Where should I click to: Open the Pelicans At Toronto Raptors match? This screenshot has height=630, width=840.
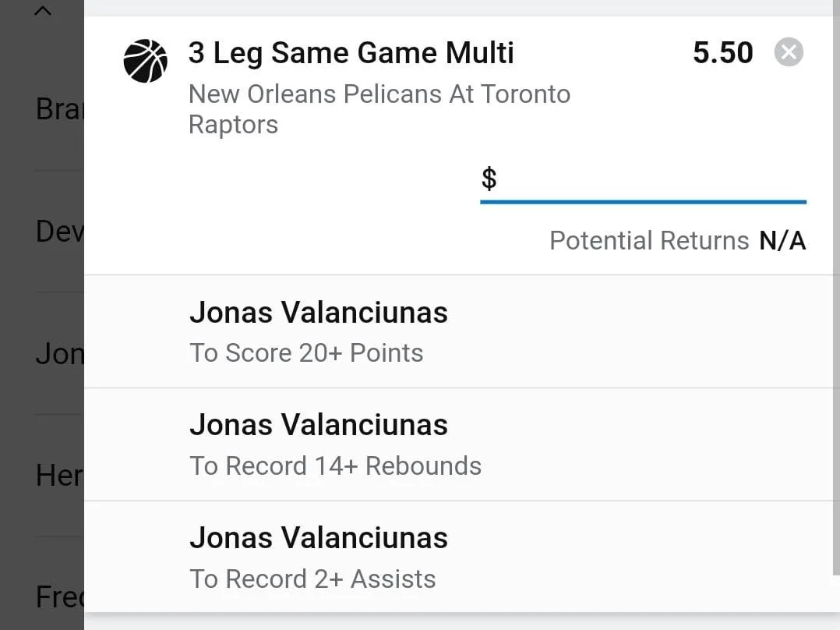379,109
